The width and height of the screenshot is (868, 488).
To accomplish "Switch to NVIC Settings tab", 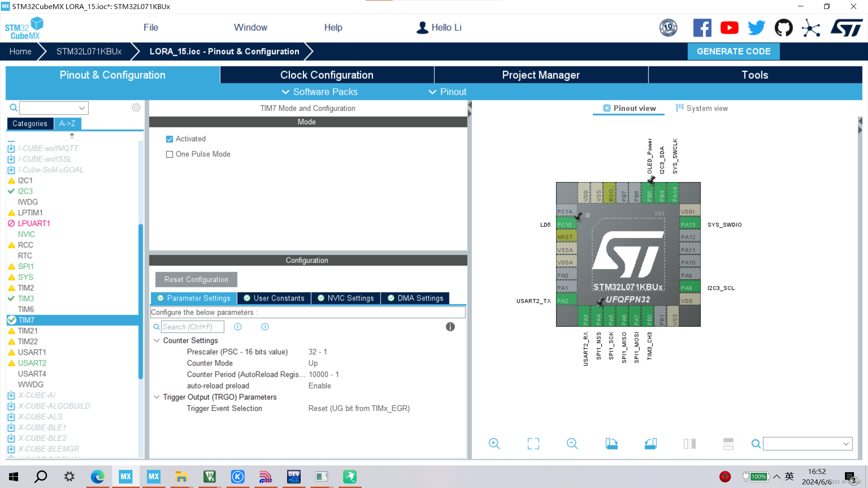I will [346, 298].
